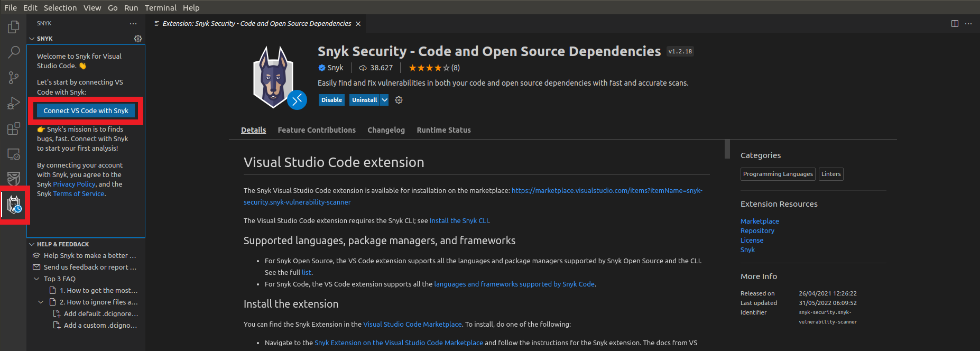Open the Snyk dog icon view
Image resolution: width=980 pixels, height=351 pixels.
(14, 205)
